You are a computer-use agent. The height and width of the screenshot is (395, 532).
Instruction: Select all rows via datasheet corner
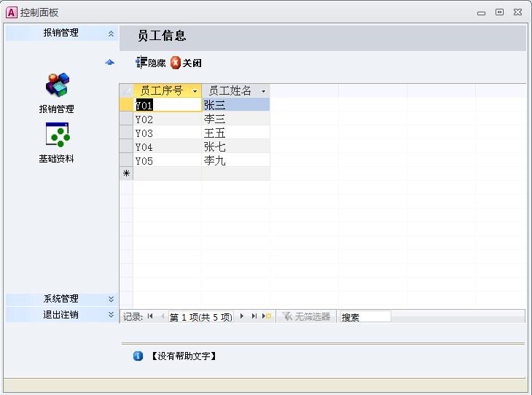[126, 90]
